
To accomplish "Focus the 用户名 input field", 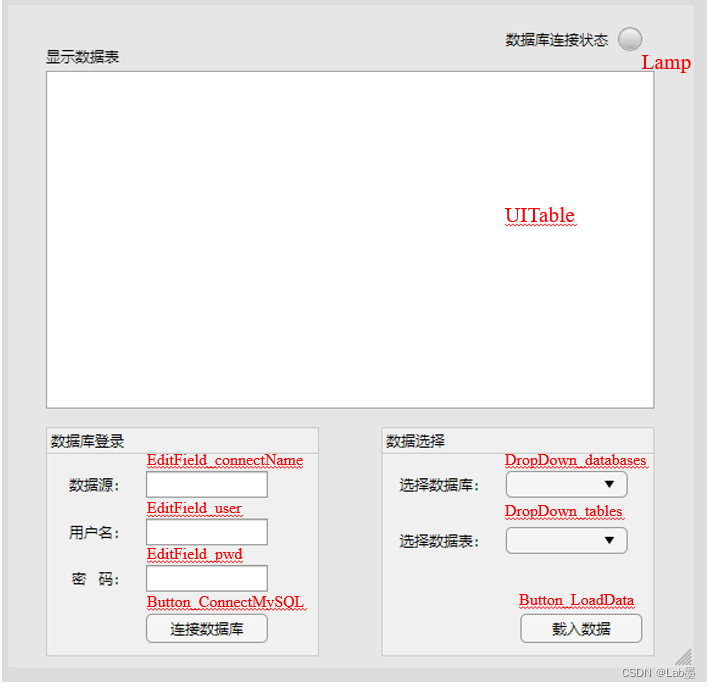I will pos(207,532).
